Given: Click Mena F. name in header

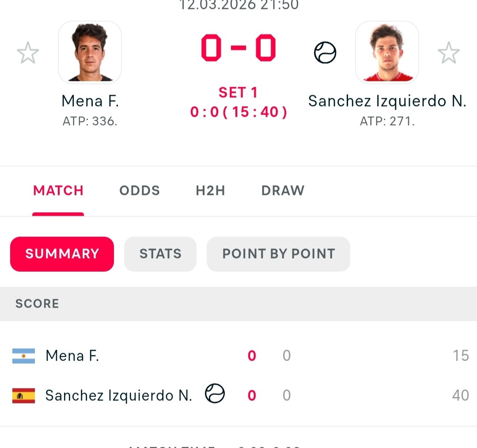Looking at the screenshot, I should tap(90, 101).
